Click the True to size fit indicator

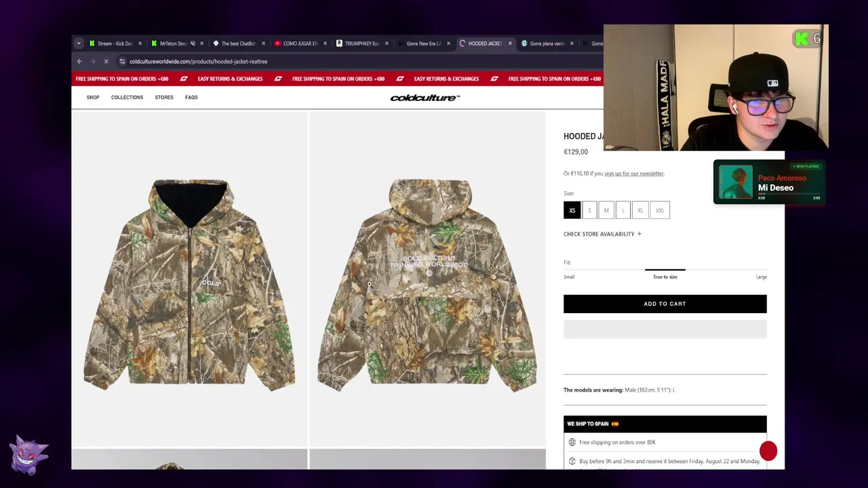click(665, 277)
